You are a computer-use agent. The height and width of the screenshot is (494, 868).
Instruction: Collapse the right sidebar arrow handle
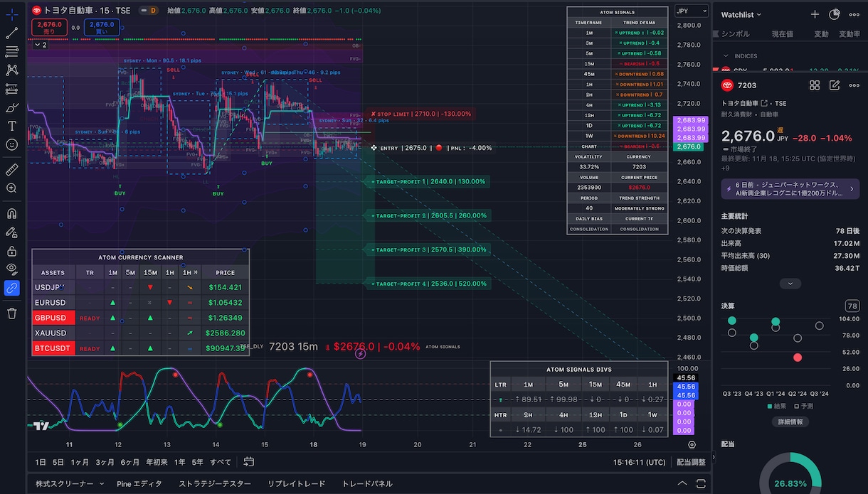714,458
